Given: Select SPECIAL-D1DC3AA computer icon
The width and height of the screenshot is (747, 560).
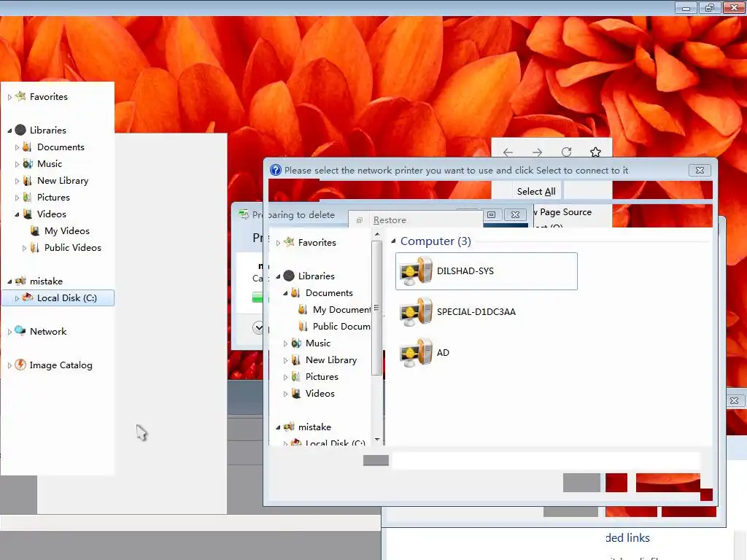Looking at the screenshot, I should 416,312.
